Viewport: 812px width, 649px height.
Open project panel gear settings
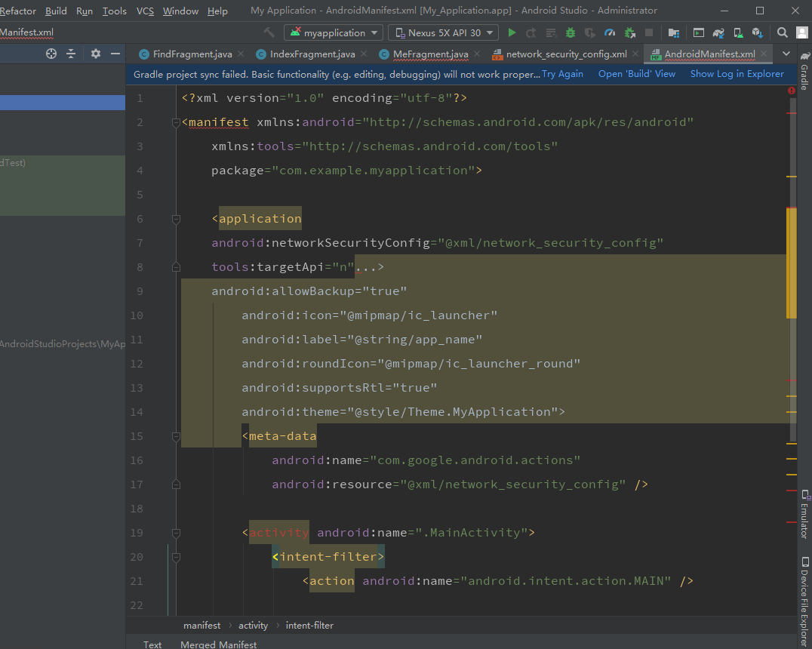click(95, 54)
